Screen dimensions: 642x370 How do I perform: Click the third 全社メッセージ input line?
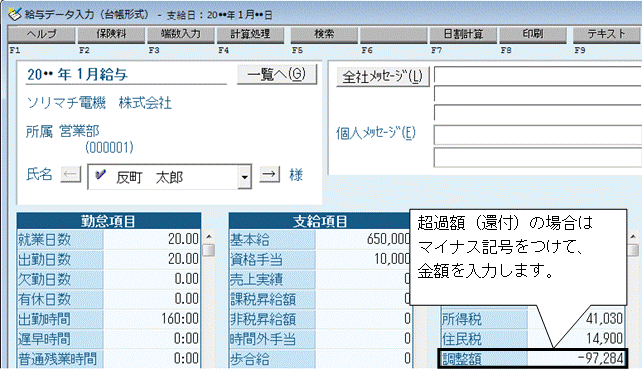pyautogui.click(x=538, y=113)
